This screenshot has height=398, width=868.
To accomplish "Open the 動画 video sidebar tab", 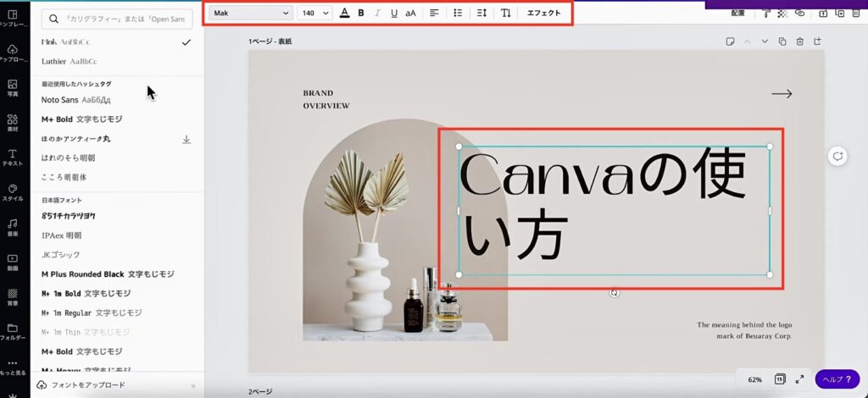I will click(x=12, y=262).
